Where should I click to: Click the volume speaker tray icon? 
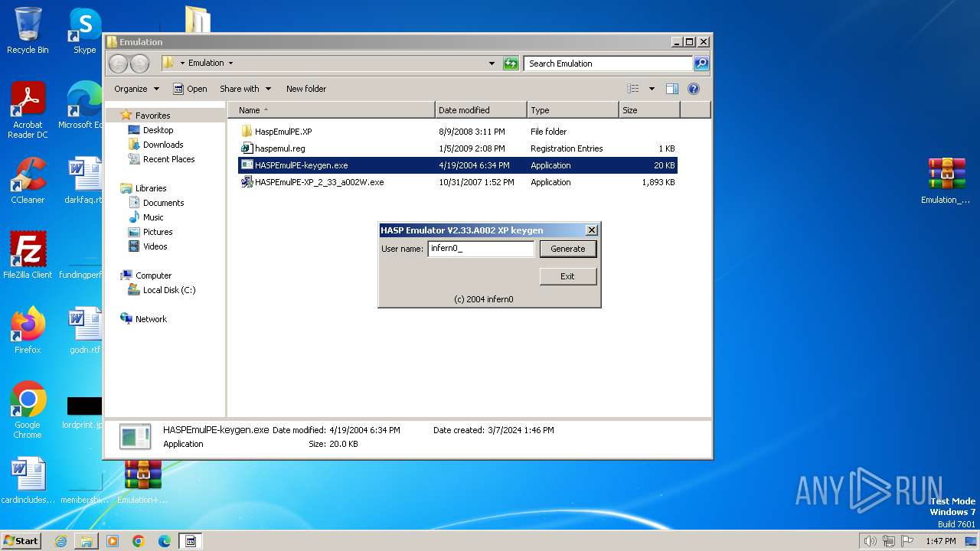point(870,541)
